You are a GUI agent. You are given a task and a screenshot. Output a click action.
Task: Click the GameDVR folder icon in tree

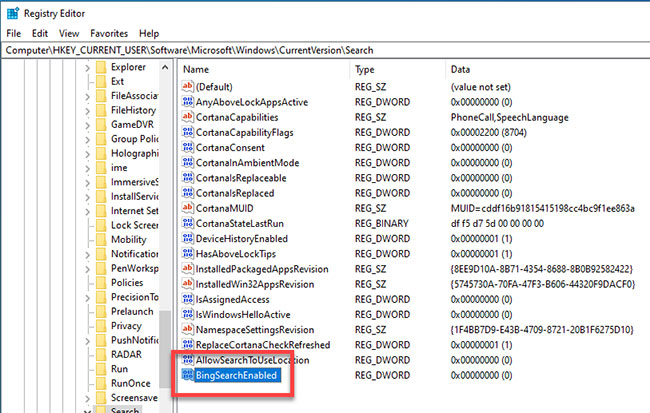[x=101, y=124]
